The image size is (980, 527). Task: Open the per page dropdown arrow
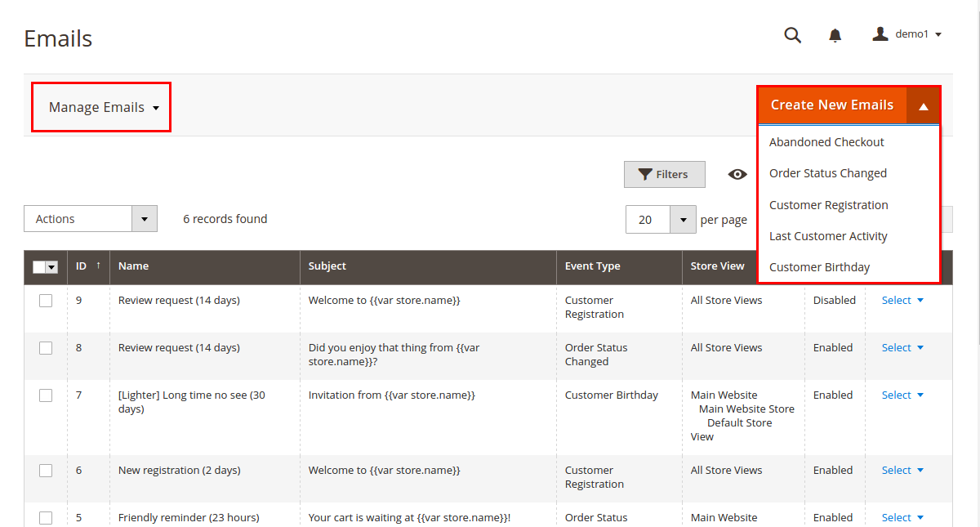(684, 219)
